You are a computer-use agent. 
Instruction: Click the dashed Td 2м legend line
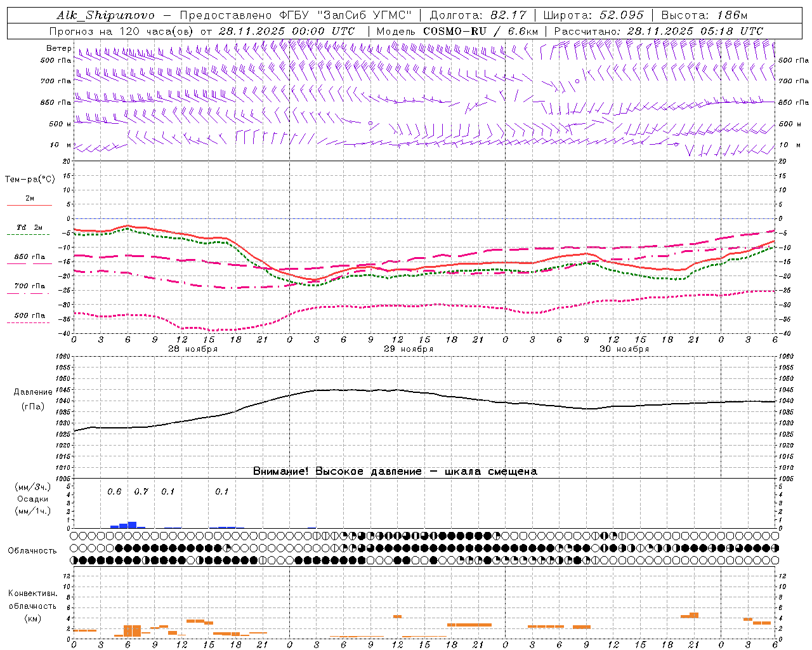coord(29,235)
